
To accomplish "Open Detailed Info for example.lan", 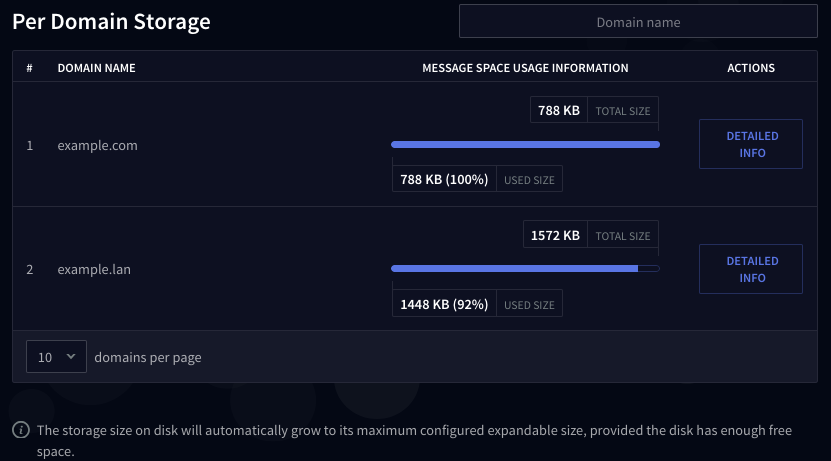I will click(751, 269).
